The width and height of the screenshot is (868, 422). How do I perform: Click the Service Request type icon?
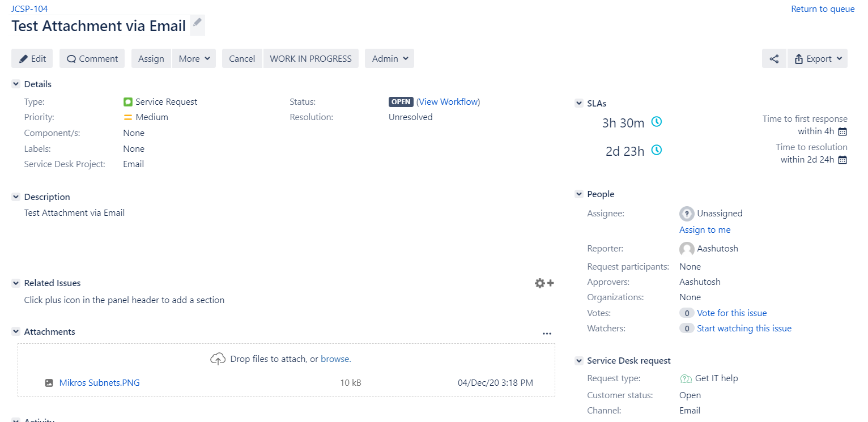(127, 102)
